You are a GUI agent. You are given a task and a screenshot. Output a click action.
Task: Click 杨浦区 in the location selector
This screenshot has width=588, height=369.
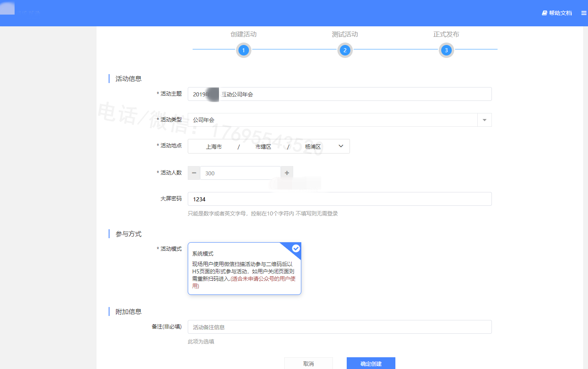(313, 147)
